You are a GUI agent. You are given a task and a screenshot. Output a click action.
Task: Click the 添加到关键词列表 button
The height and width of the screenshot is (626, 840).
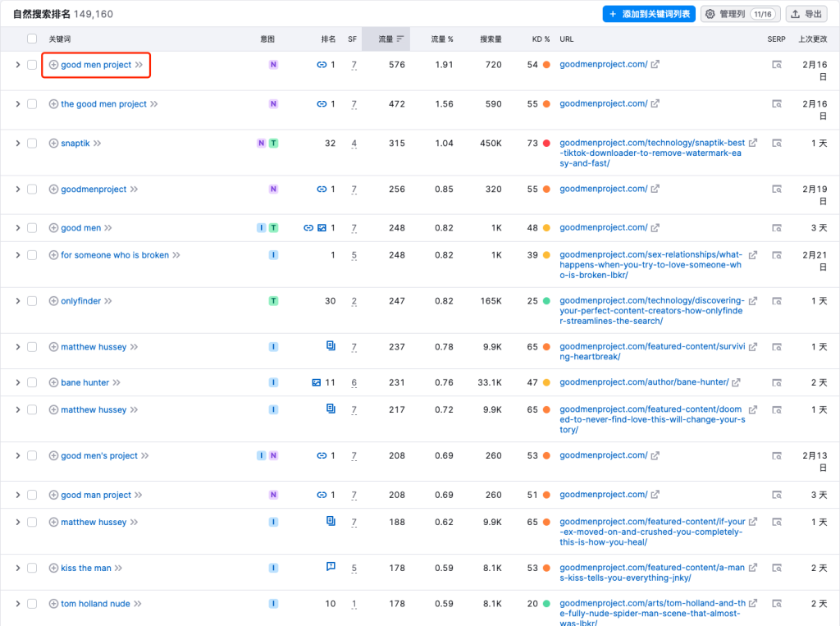point(649,14)
